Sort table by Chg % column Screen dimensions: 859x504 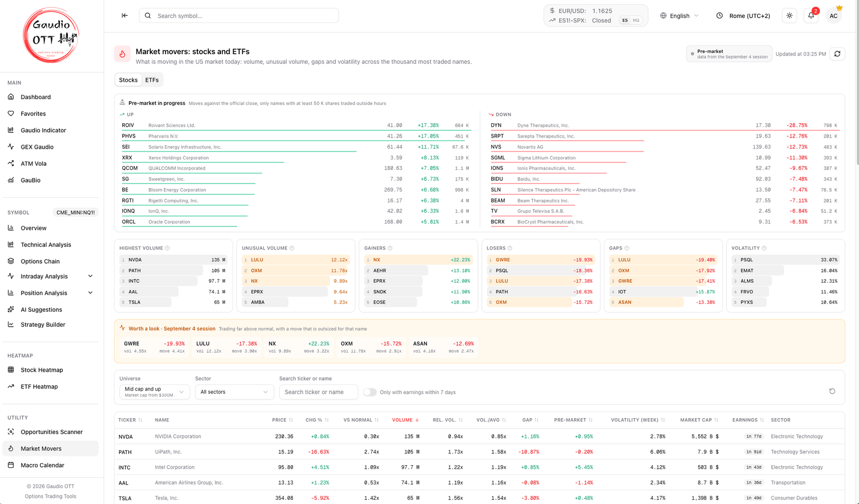(x=317, y=420)
